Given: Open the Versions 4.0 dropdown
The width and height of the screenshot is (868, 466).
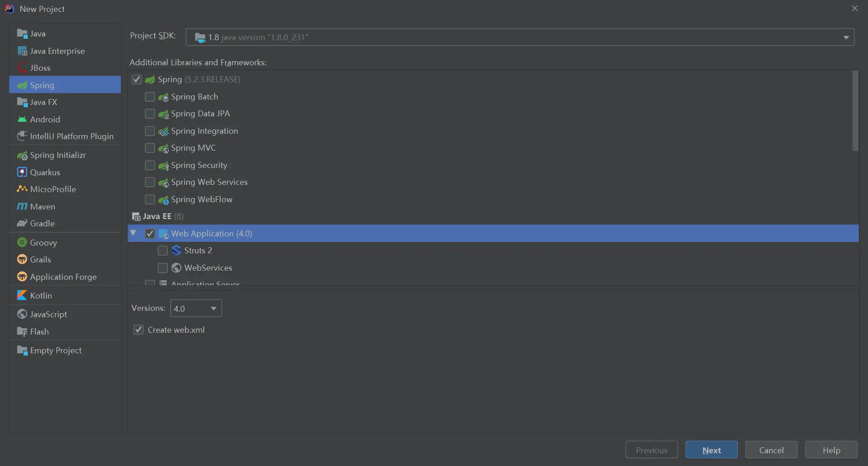Looking at the screenshot, I should (196, 309).
